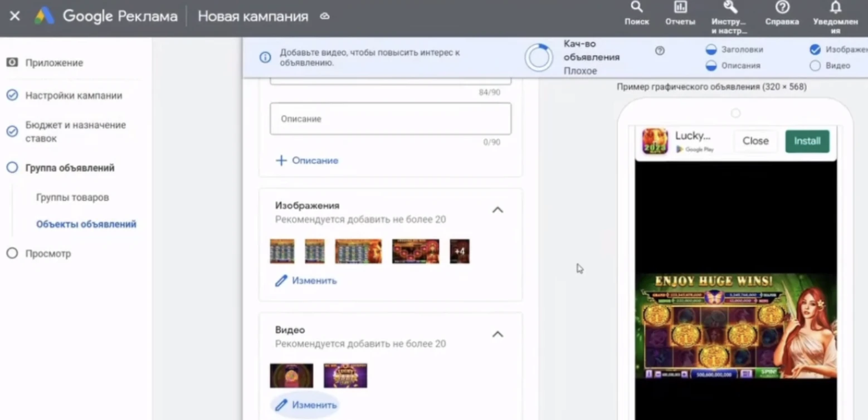Go to the Настройки кампании step
Viewport: 868px width, 420px height.
tap(74, 95)
